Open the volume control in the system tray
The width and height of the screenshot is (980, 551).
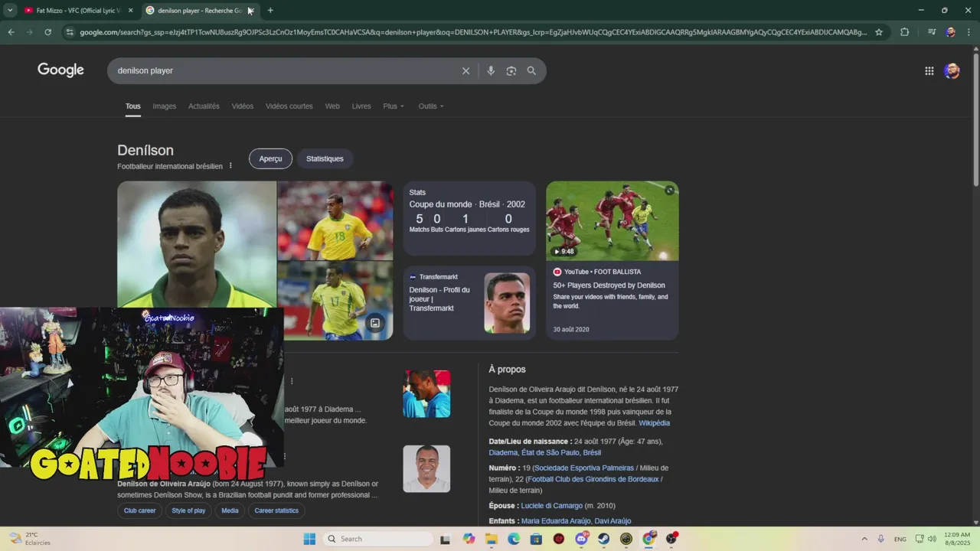pos(932,539)
